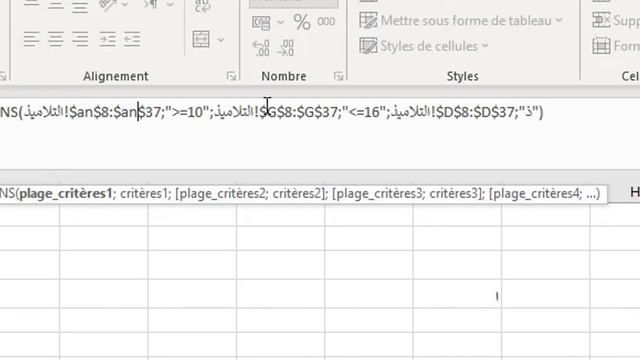Click critères2 in the function tooltip

click(x=297, y=193)
